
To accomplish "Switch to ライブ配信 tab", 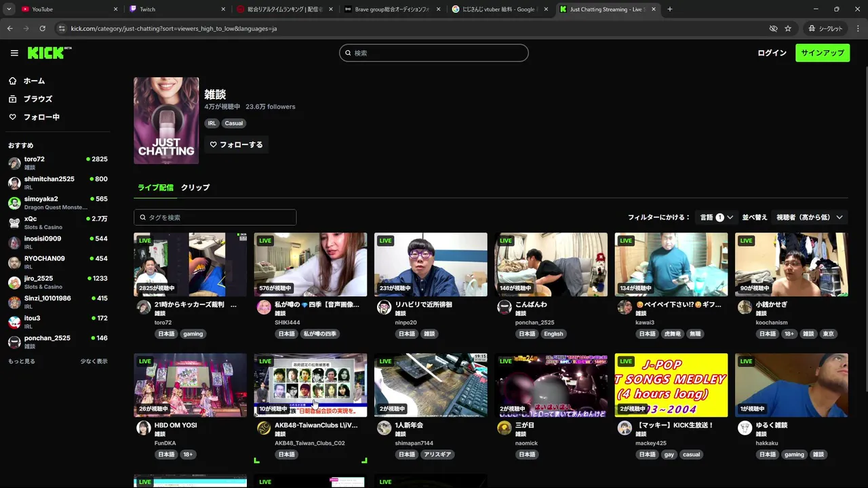I will point(156,188).
